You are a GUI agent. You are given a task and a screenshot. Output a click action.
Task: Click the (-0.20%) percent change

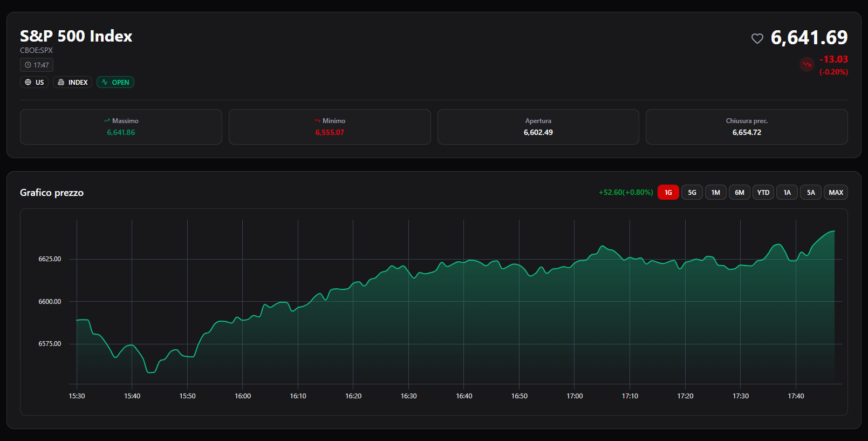[833, 72]
